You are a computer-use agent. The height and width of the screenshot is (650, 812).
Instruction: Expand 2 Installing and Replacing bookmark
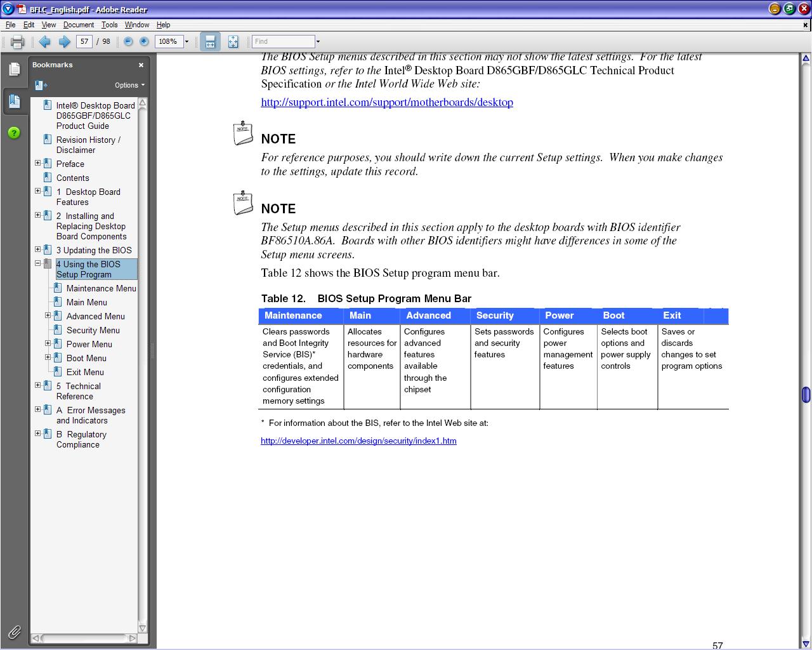37,215
